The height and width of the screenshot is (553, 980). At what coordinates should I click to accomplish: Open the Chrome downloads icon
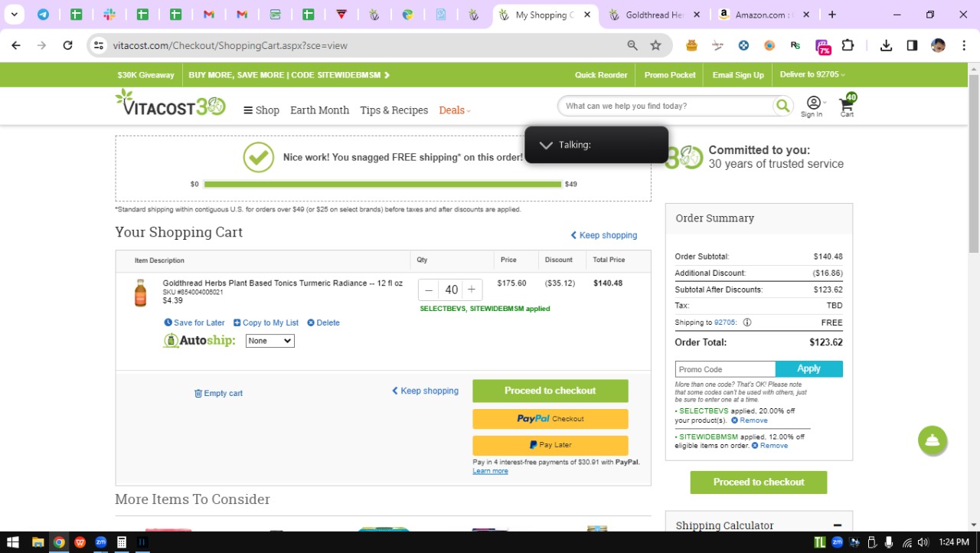click(886, 45)
